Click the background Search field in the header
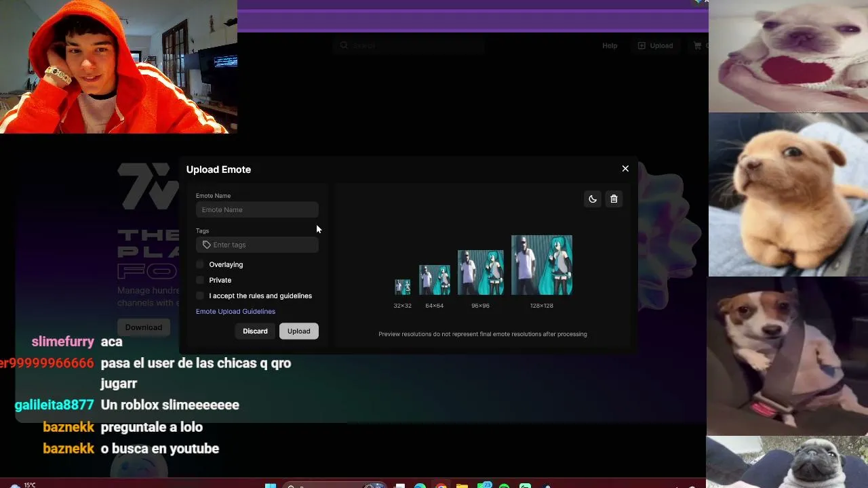868x488 pixels. tap(409, 45)
